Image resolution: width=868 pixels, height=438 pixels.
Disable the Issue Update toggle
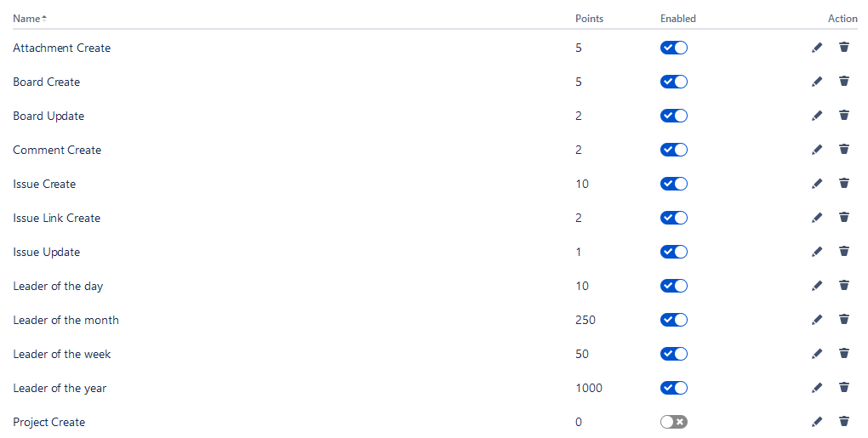pyautogui.click(x=673, y=252)
